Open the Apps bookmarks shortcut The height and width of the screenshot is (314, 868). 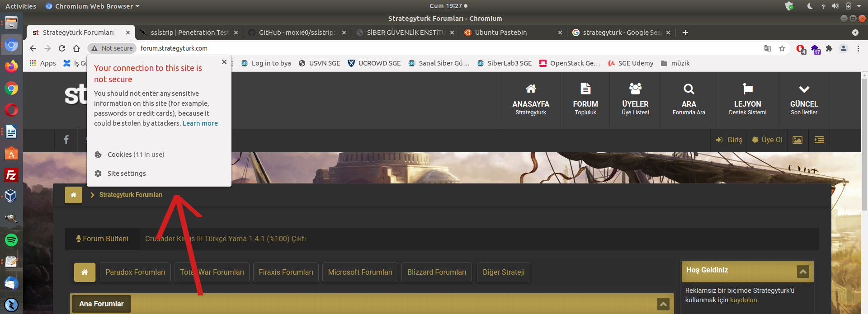pyautogui.click(x=43, y=63)
